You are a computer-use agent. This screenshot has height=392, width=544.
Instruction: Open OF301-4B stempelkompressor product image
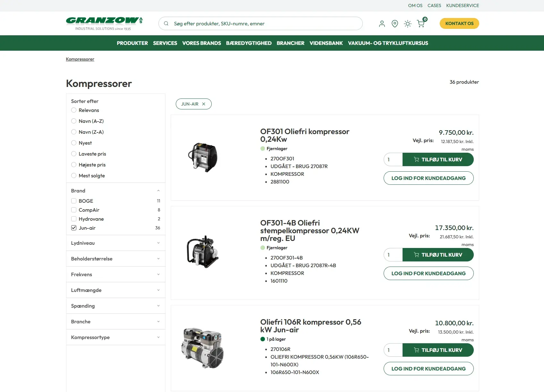tap(203, 252)
